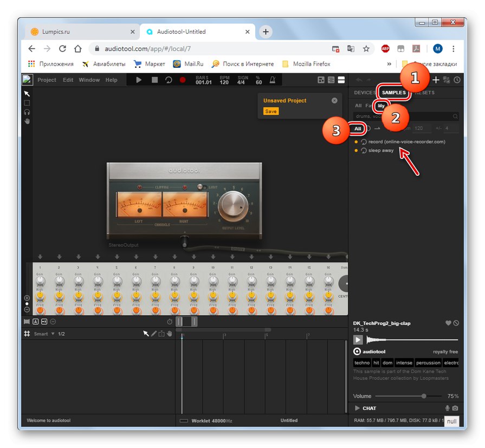The width and height of the screenshot is (485, 448).
Task: Open the history clock icon
Action: tap(457, 80)
